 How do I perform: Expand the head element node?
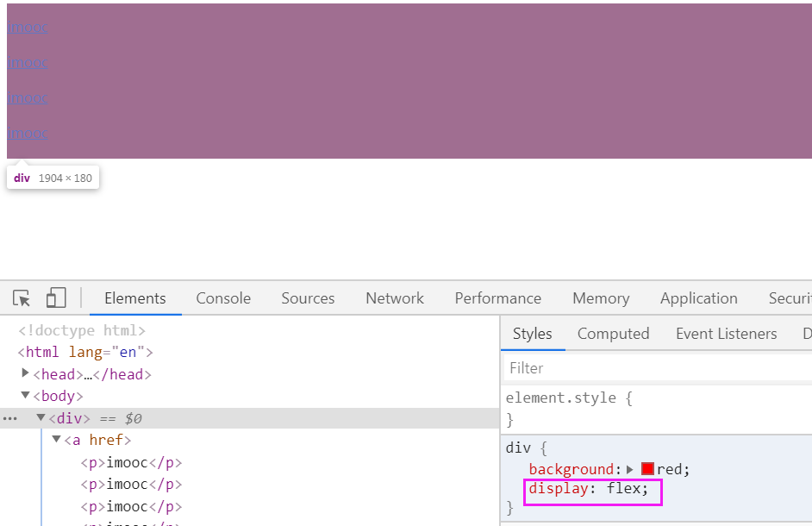pos(25,373)
